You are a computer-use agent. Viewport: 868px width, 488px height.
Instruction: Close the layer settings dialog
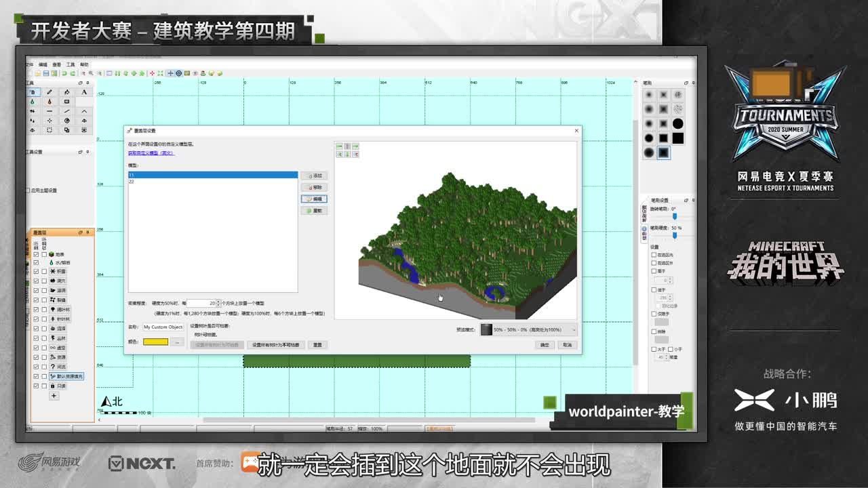pyautogui.click(x=576, y=131)
